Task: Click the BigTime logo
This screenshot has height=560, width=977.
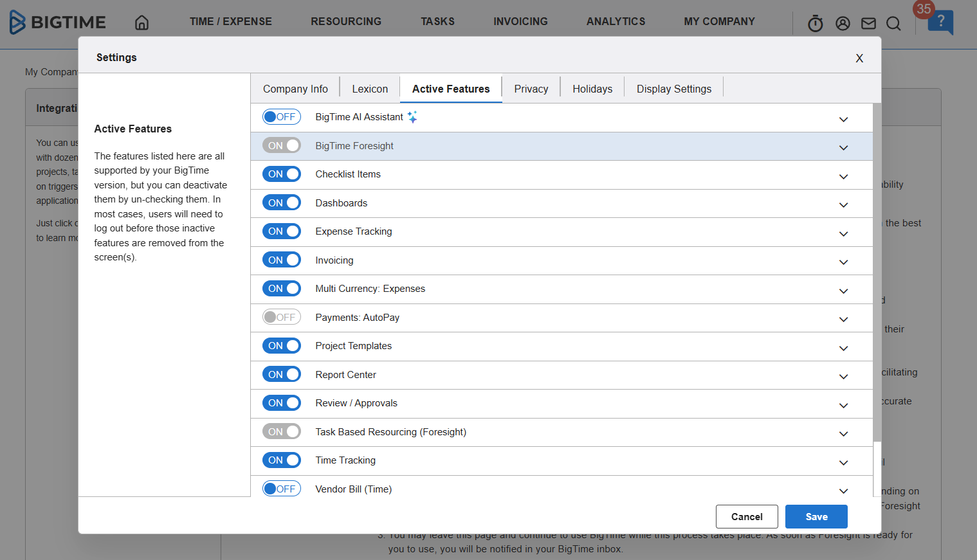Action: click(58, 22)
